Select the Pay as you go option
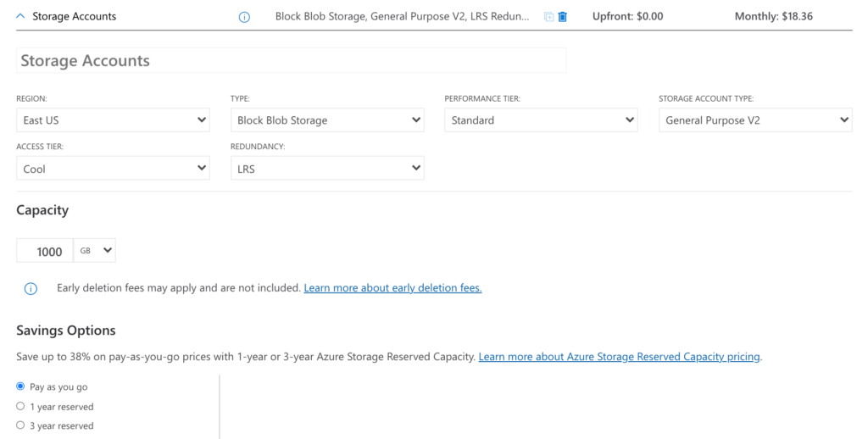Image resolution: width=868 pixels, height=439 pixels. [x=21, y=386]
